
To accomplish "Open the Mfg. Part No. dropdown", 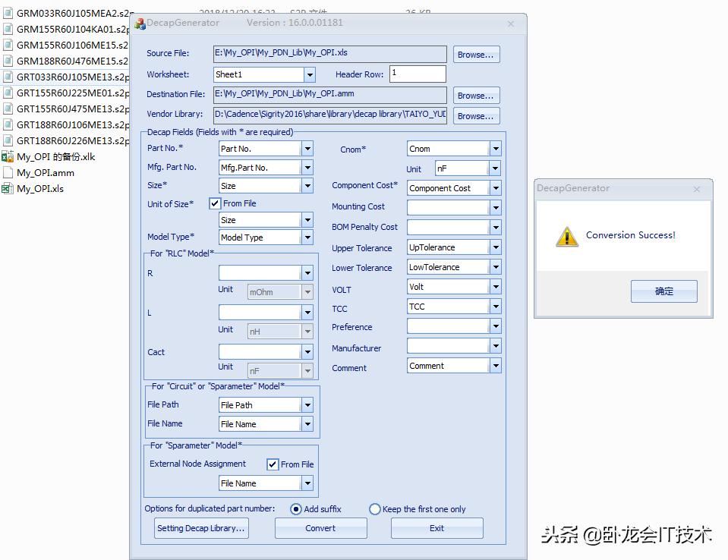I will [x=307, y=168].
